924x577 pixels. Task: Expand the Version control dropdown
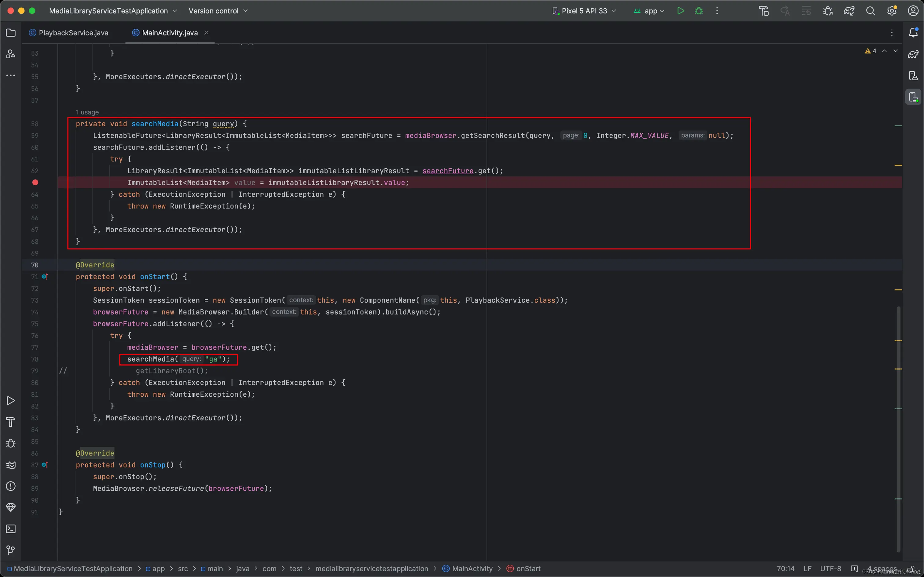click(218, 11)
